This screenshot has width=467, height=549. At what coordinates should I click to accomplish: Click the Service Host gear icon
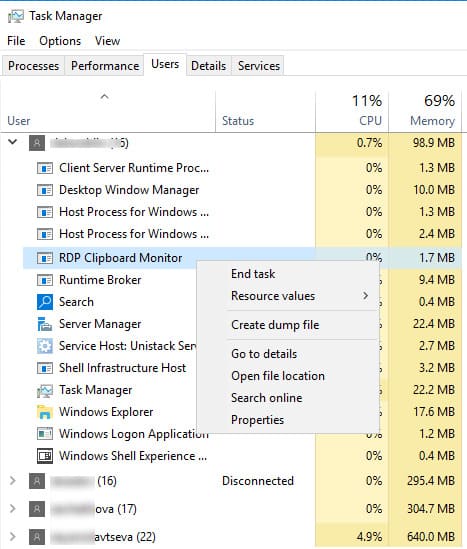tap(45, 346)
